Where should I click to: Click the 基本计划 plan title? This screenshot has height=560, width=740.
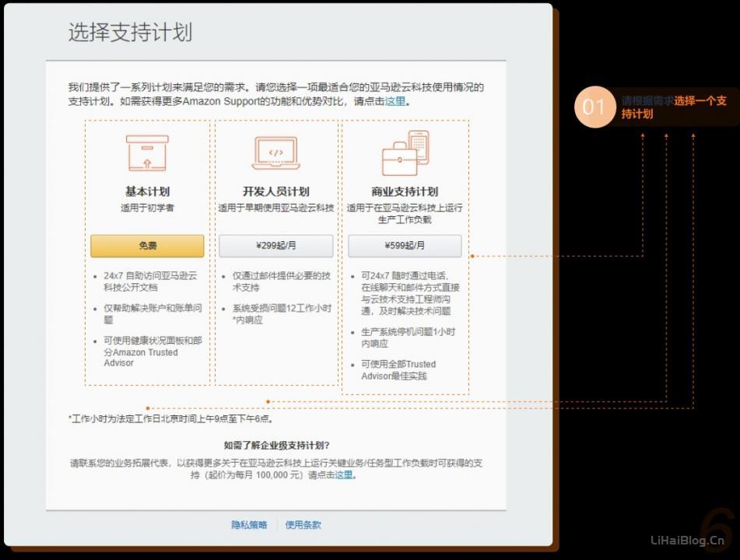point(147,191)
